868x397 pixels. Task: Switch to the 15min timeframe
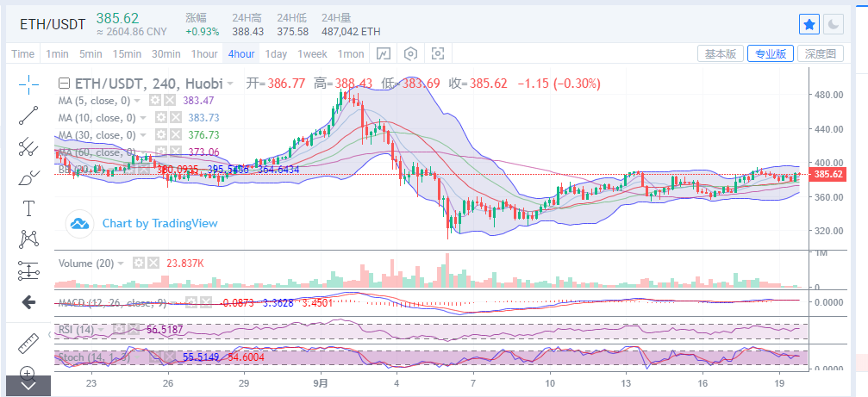pyautogui.click(x=127, y=53)
